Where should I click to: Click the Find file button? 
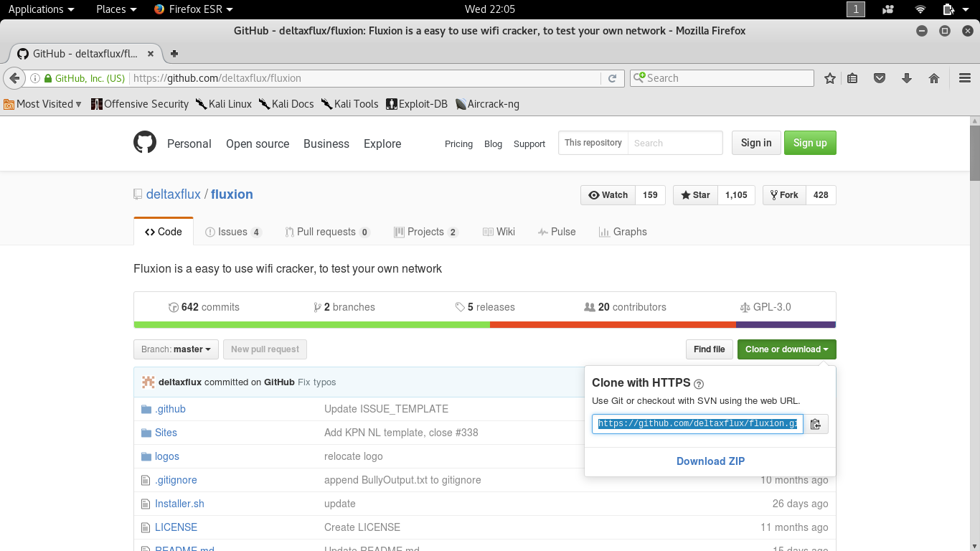(710, 349)
